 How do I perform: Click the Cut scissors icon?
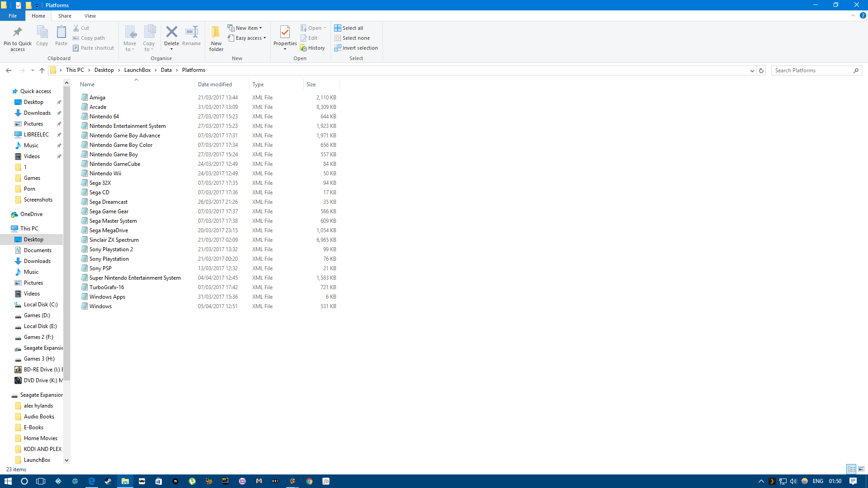coord(76,28)
